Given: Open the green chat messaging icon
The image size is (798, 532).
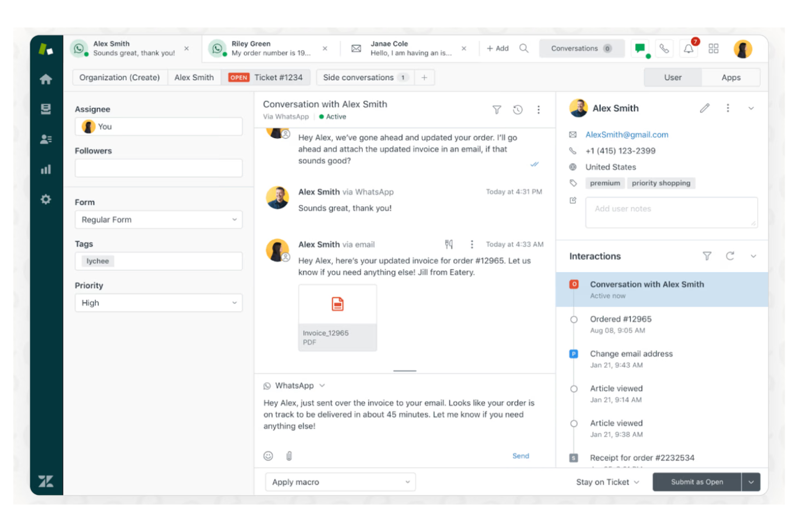Looking at the screenshot, I should pos(641,49).
